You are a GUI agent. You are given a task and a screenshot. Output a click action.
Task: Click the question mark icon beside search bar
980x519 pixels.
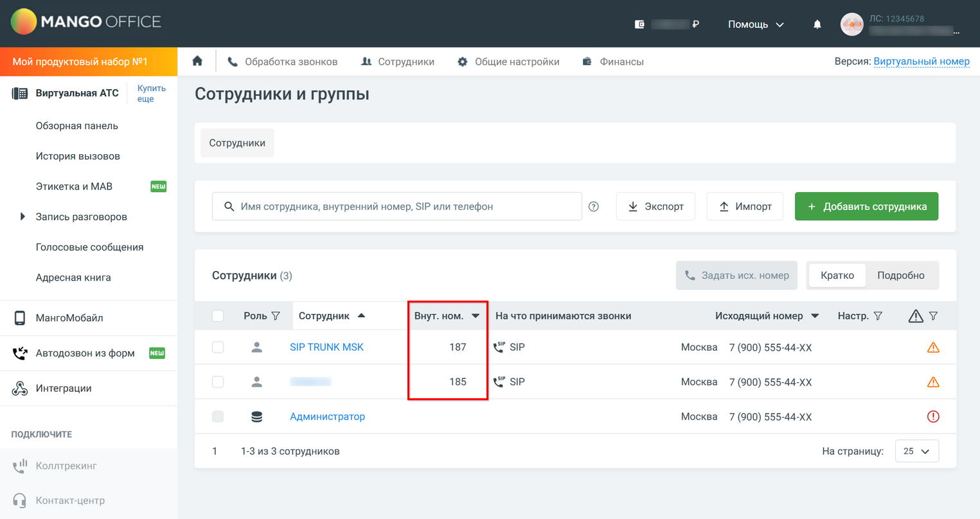click(x=593, y=206)
